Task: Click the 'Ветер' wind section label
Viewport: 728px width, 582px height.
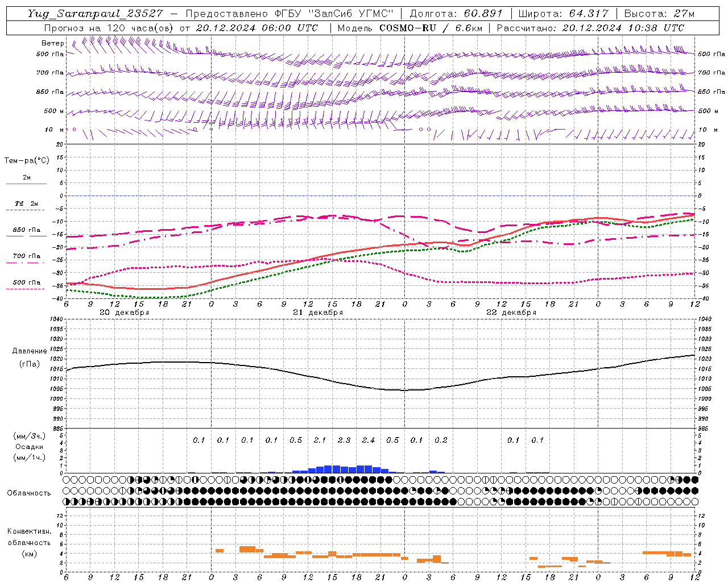Action: click(53, 43)
